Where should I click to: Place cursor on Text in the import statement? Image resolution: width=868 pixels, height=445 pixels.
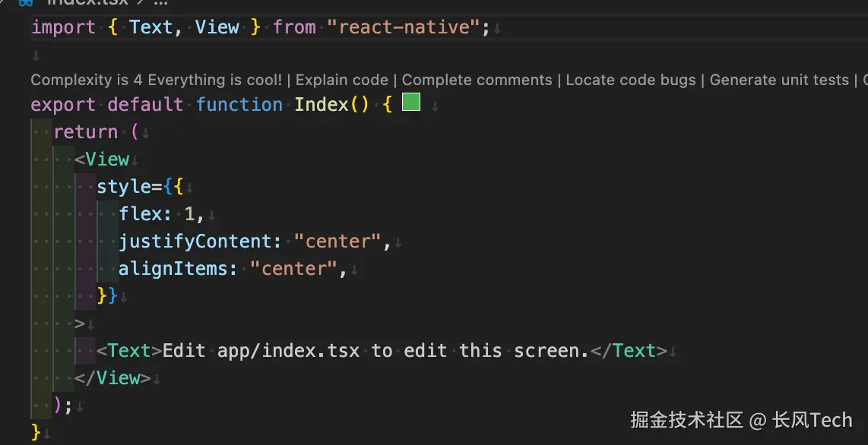(150, 27)
